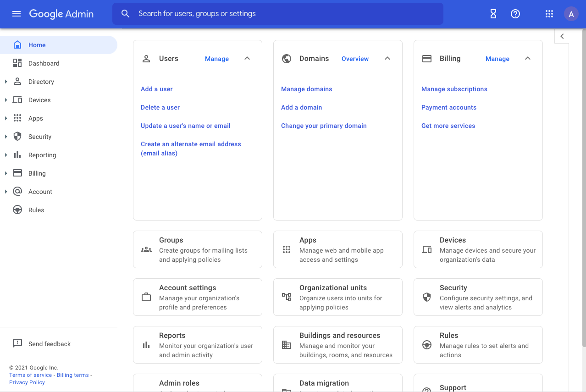Expand the Billing tree in sidebar

(6, 173)
